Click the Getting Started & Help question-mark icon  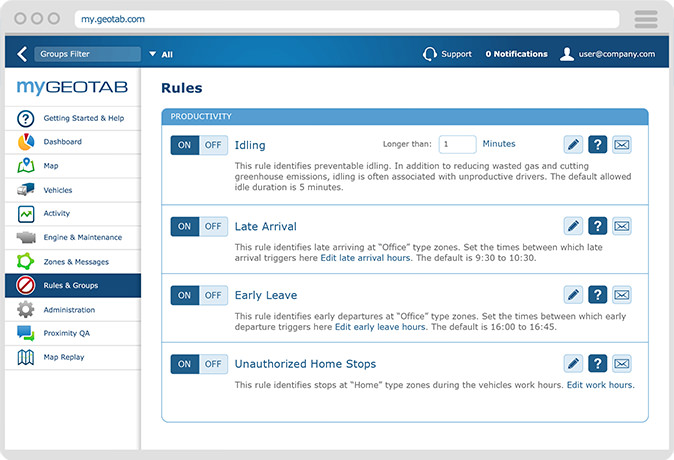(26, 118)
